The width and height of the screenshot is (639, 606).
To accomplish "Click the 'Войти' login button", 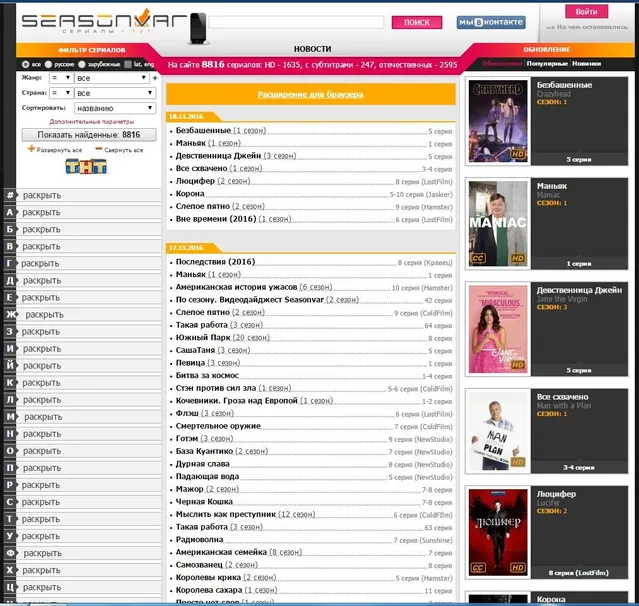I will (x=586, y=11).
